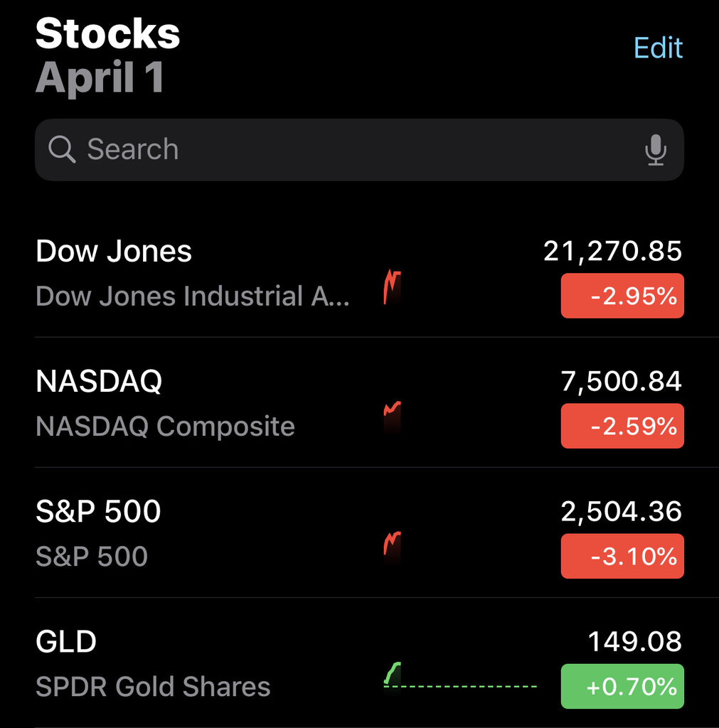
Task: Select the Dow Jones ticker name
Action: pos(114,251)
